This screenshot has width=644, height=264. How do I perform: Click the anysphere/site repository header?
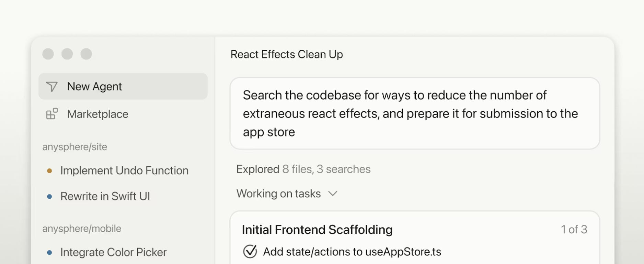(x=74, y=147)
